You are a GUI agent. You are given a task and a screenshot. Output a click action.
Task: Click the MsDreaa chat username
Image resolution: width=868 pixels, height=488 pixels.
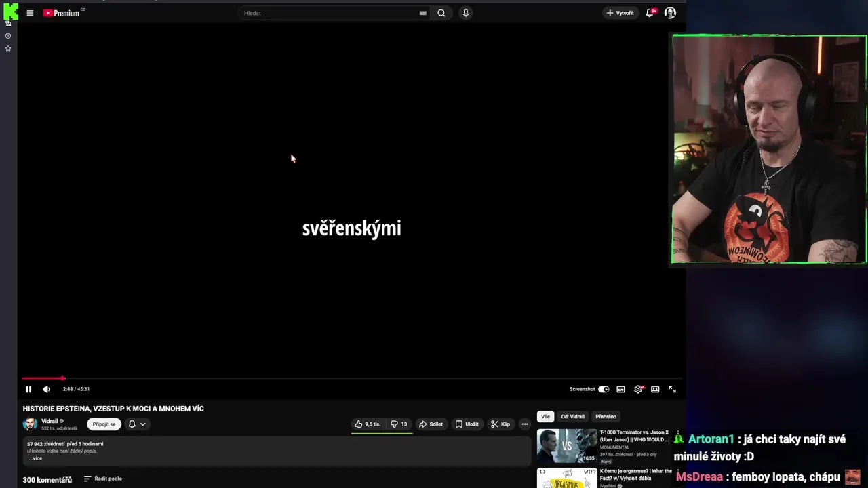click(x=699, y=477)
